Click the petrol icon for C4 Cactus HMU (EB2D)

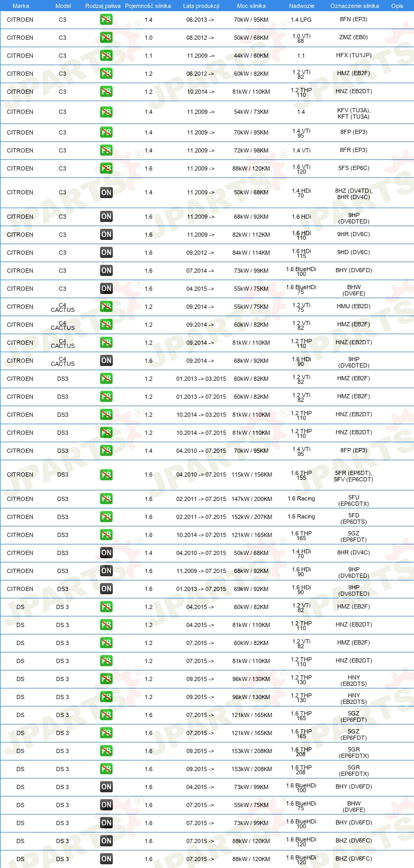click(x=106, y=307)
